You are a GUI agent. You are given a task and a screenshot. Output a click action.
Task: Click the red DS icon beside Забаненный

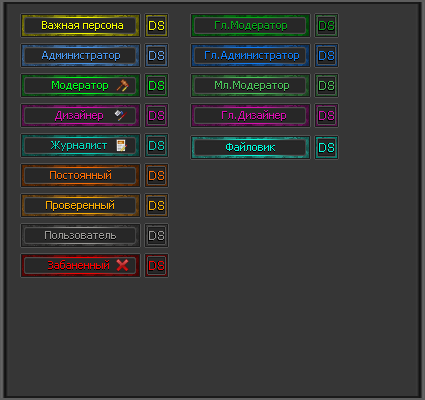[156, 265]
